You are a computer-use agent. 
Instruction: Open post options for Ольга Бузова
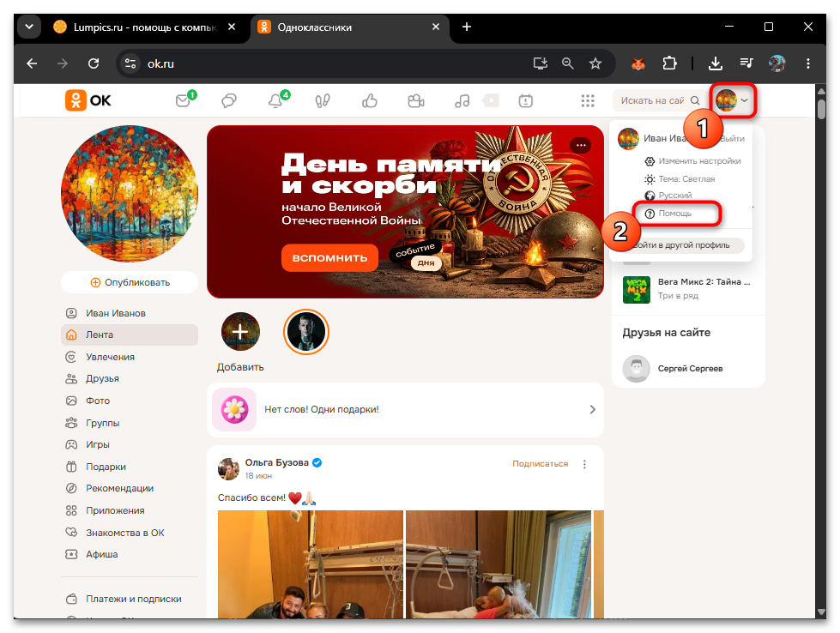[x=584, y=464]
